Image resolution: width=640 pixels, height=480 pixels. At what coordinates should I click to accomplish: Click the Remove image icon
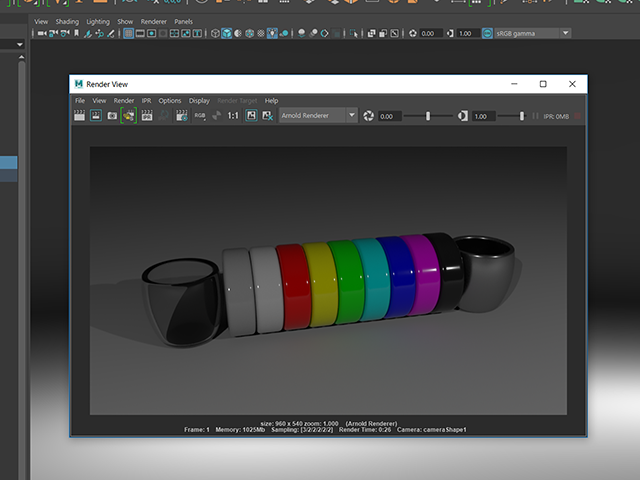(x=267, y=116)
